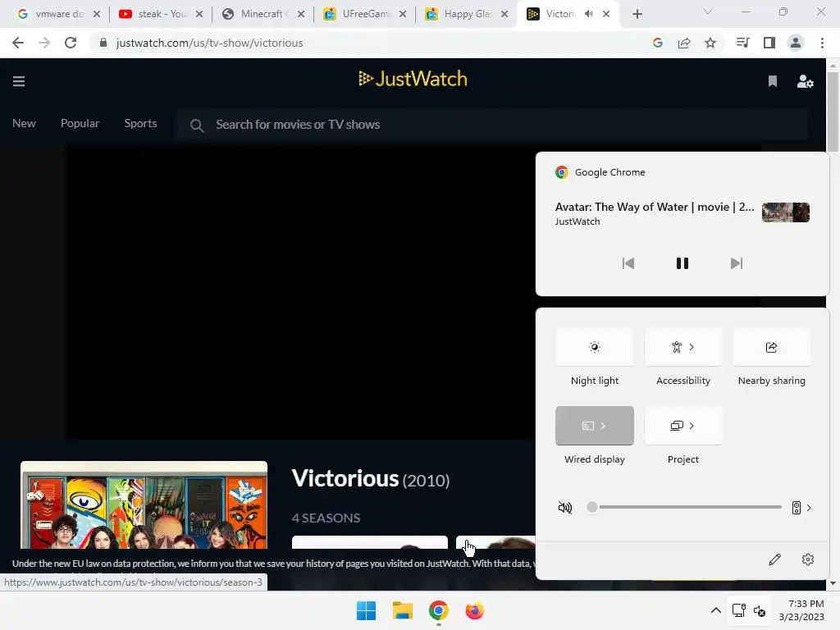Edit quick settings with pencil icon

point(774,559)
